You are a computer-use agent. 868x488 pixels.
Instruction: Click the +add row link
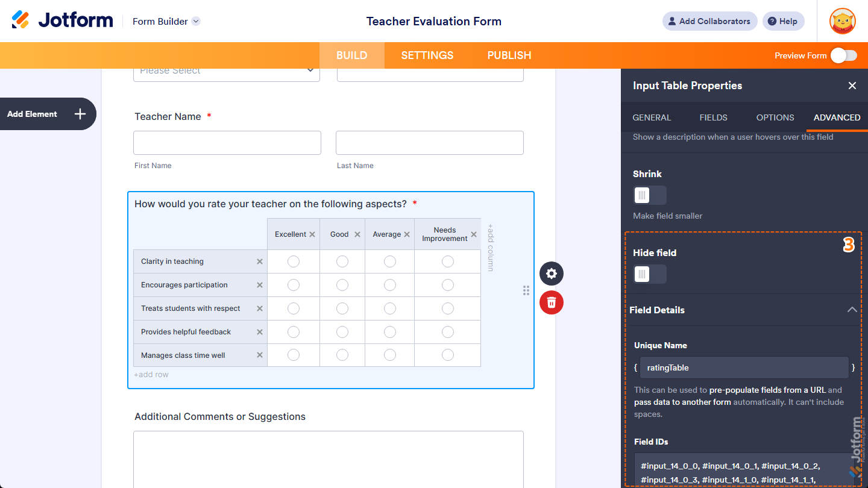point(151,375)
